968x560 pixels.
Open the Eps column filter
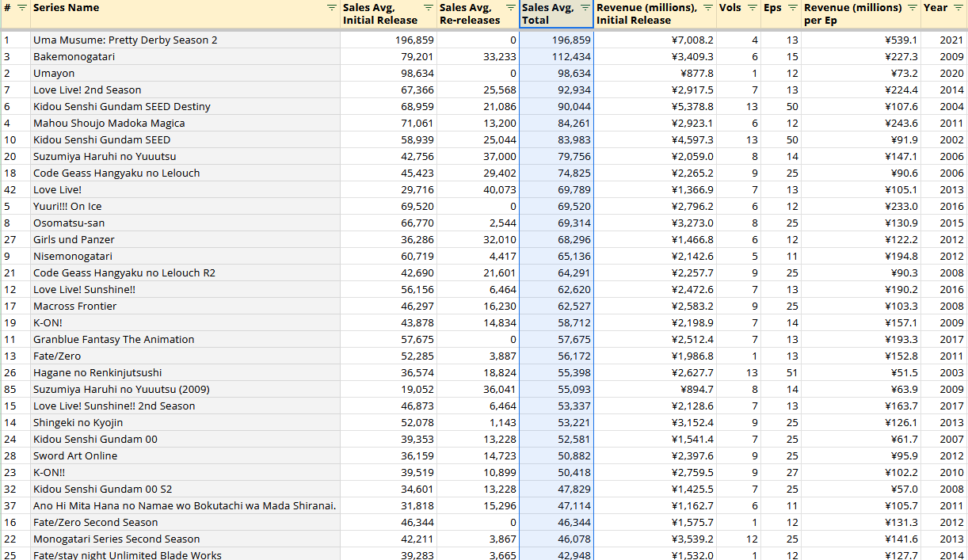(793, 8)
